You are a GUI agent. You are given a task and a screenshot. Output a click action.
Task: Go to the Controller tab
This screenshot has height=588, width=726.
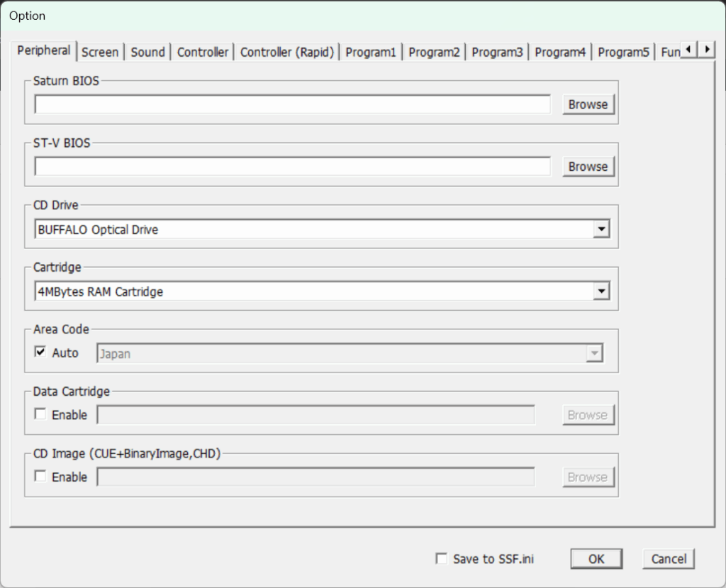(203, 52)
